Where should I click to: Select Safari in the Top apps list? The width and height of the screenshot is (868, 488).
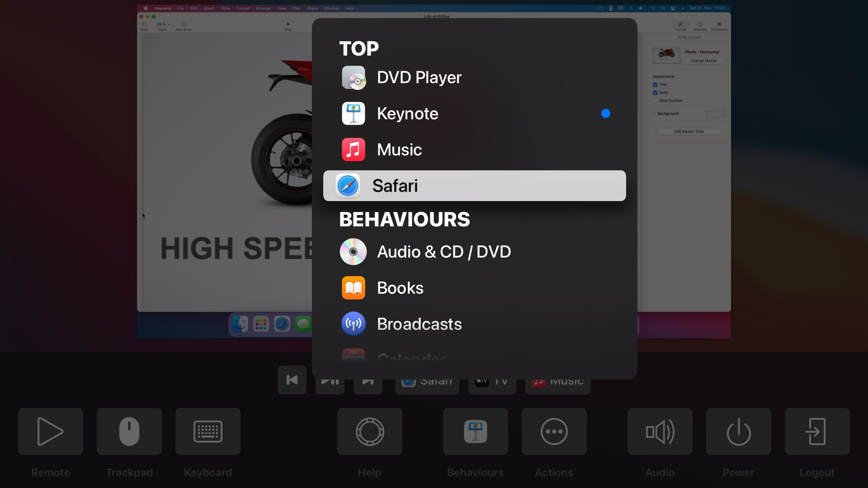point(475,185)
